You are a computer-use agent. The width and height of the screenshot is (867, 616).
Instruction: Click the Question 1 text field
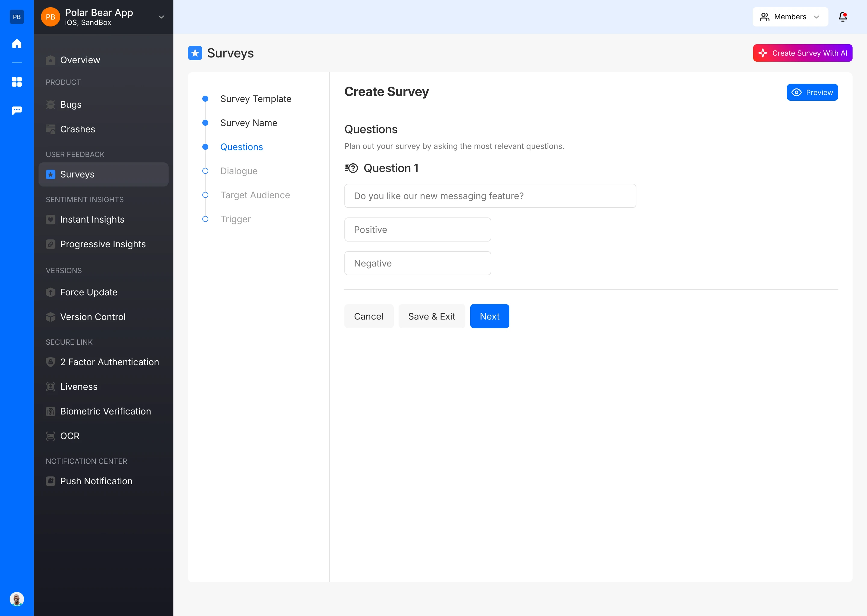(x=490, y=196)
